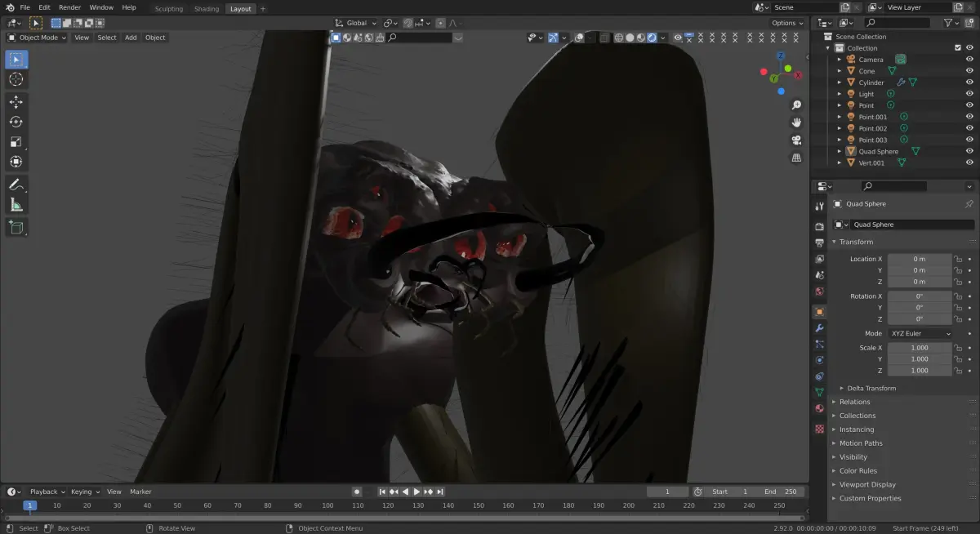This screenshot has height=534, width=980.
Task: Open the Particles properties tab
Action: (819, 344)
